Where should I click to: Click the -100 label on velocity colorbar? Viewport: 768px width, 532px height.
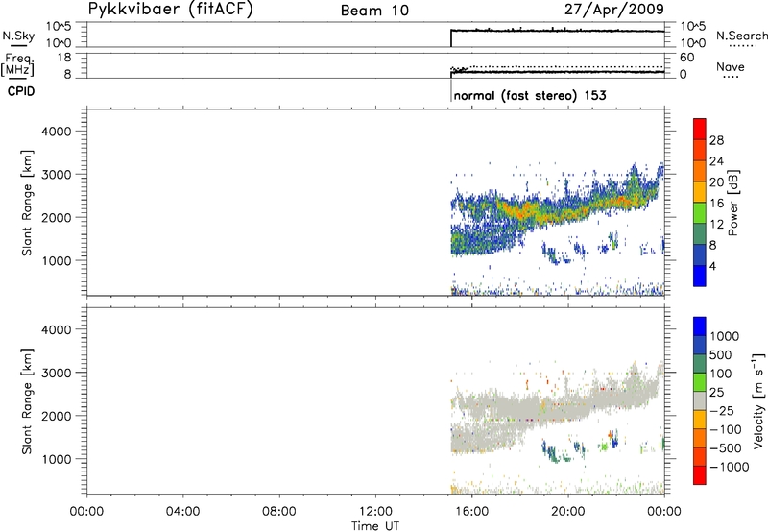[x=726, y=429]
